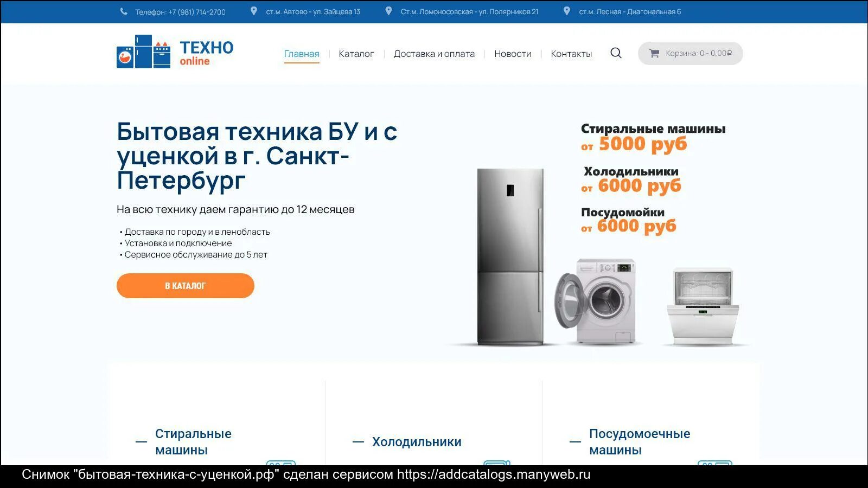Select the Автово location pin icon
This screenshot has height=488, width=868.
253,11
